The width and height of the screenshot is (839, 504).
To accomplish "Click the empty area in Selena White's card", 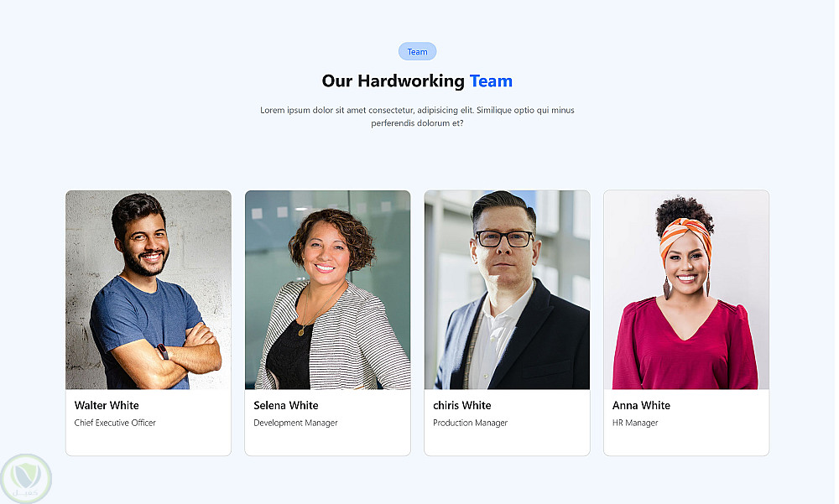I will tap(327, 442).
